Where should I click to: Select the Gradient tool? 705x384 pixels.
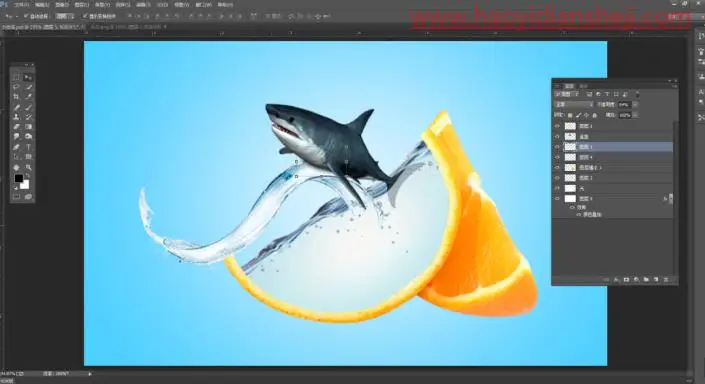pyautogui.click(x=28, y=127)
